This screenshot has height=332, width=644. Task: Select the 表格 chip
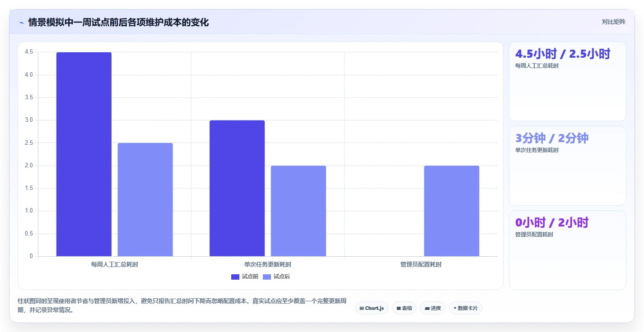tap(404, 308)
